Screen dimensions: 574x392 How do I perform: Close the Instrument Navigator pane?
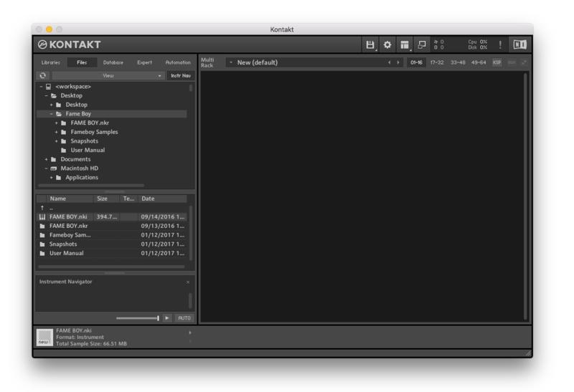(188, 282)
